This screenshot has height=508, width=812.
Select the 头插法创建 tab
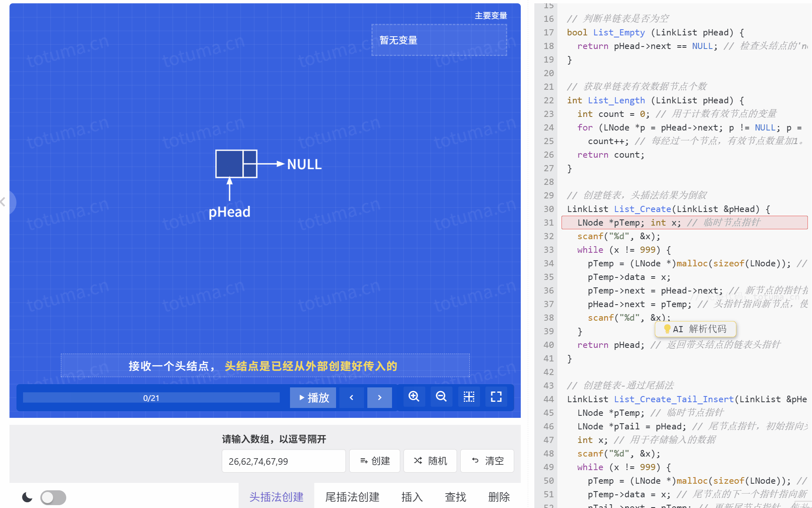tap(276, 497)
